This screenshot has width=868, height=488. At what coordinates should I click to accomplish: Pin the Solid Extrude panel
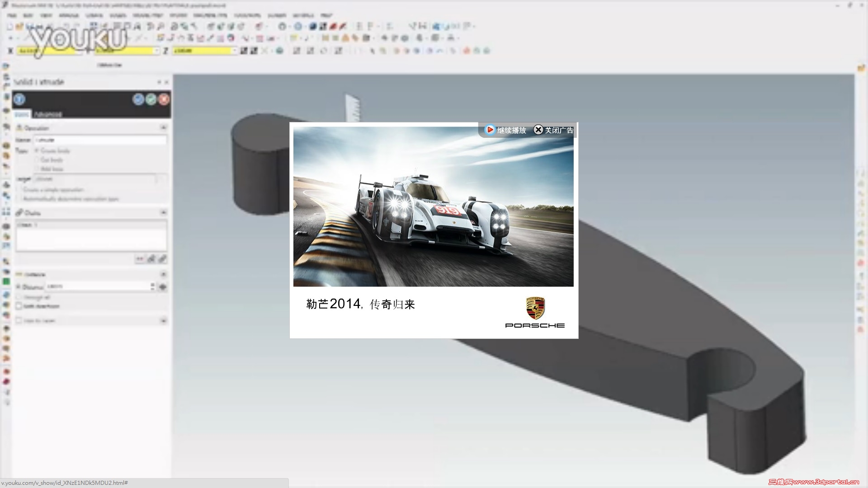(x=159, y=82)
